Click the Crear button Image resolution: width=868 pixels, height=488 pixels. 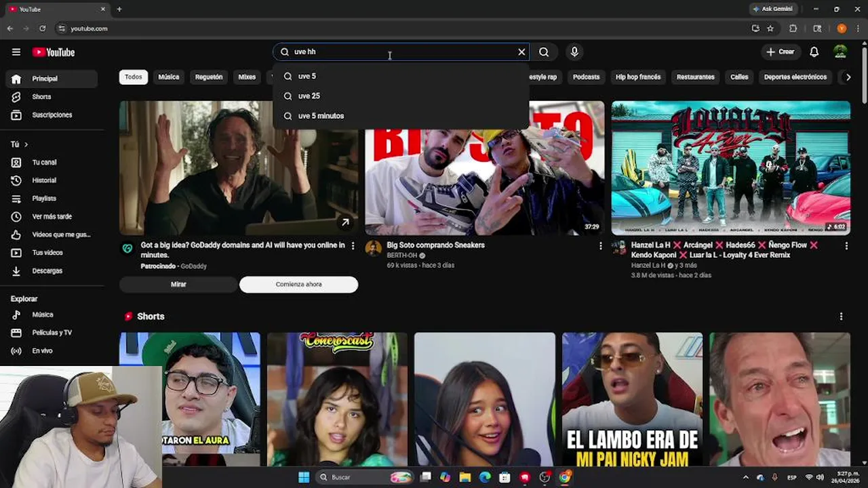[x=781, y=52]
